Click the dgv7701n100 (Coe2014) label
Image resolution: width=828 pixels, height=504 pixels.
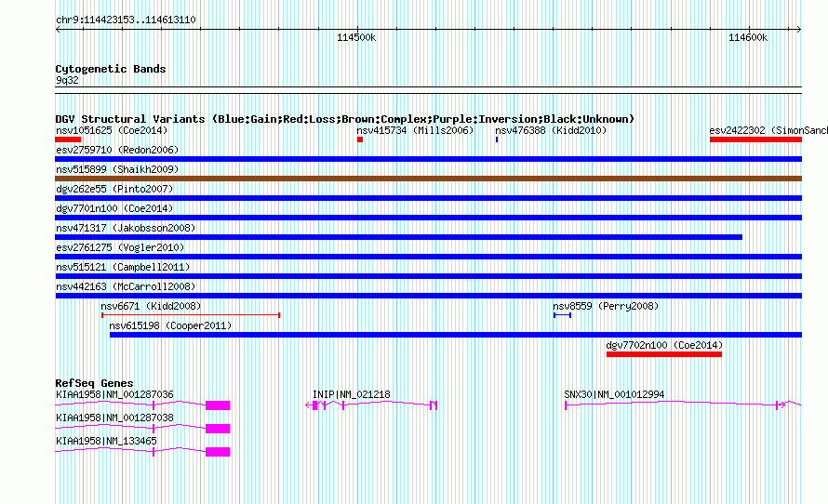(114, 208)
